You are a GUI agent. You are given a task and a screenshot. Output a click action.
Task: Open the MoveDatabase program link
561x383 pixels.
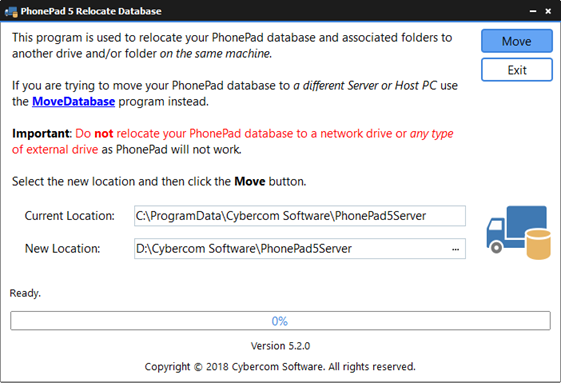(73, 102)
